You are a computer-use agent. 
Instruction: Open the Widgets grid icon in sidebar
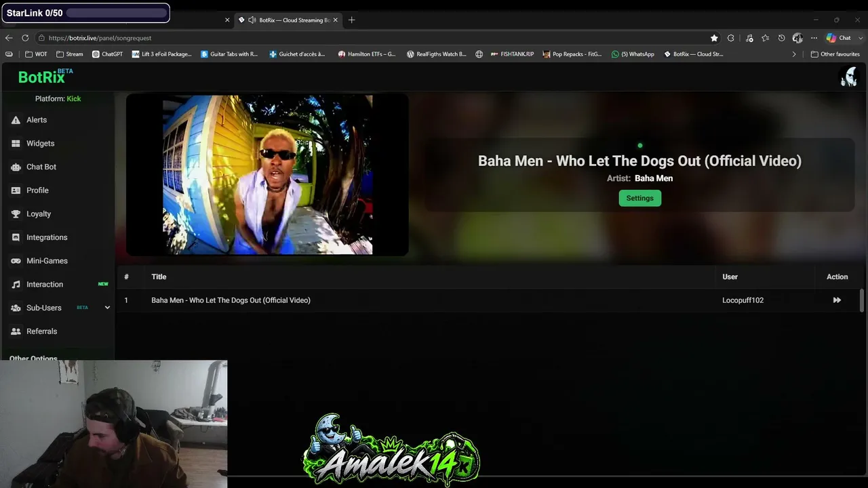tap(16, 144)
